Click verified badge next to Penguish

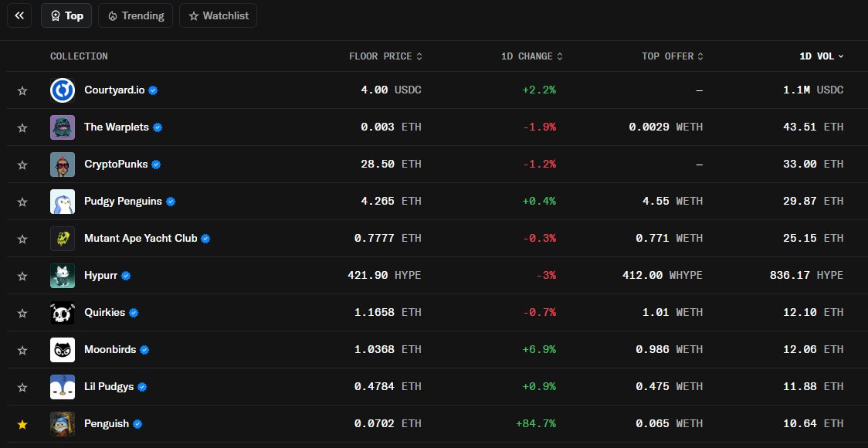click(137, 424)
